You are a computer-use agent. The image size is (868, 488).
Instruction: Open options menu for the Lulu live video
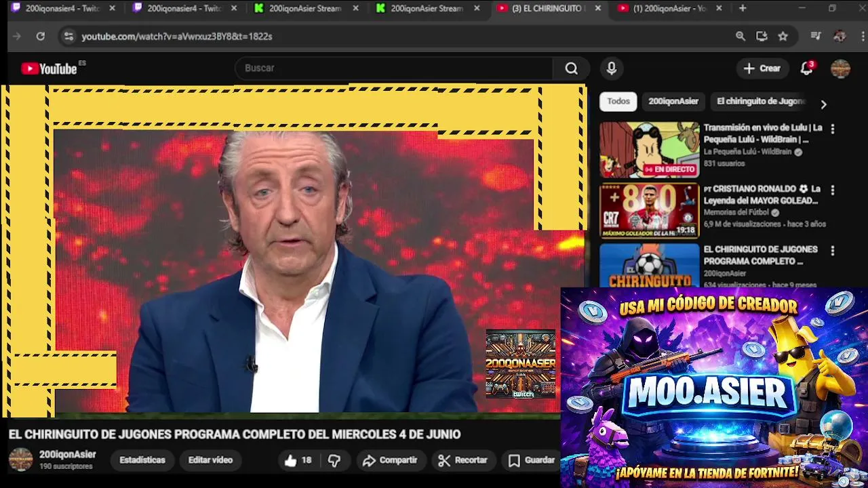833,129
